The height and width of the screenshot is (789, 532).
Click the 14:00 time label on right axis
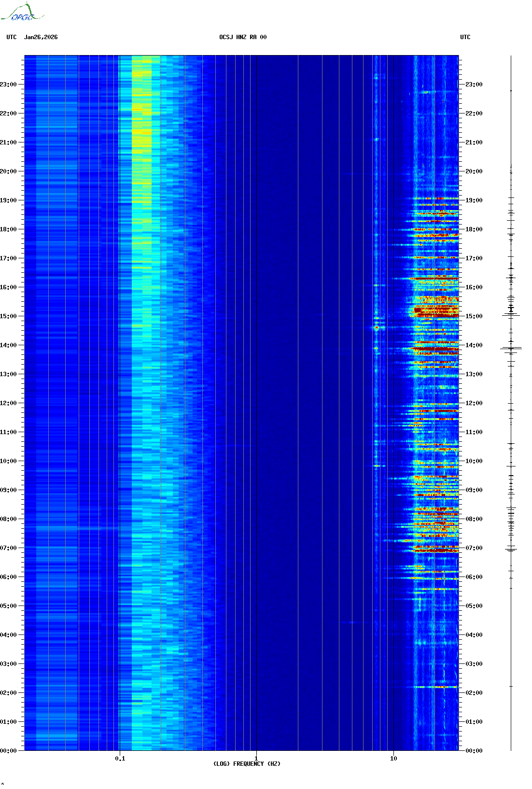[474, 345]
